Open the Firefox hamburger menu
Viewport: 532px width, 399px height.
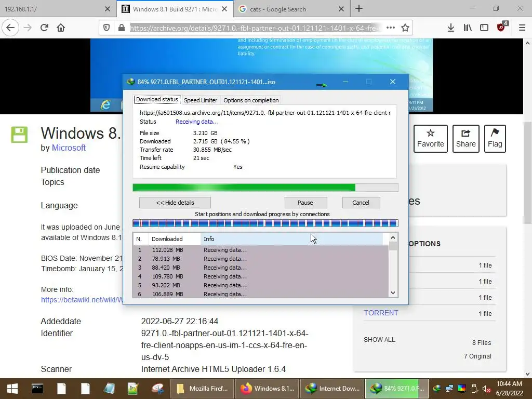(522, 28)
